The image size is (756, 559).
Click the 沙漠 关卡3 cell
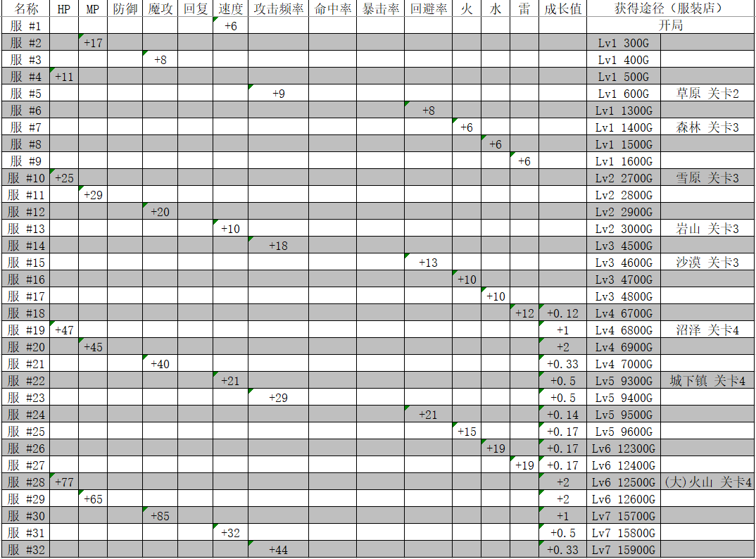707,262
